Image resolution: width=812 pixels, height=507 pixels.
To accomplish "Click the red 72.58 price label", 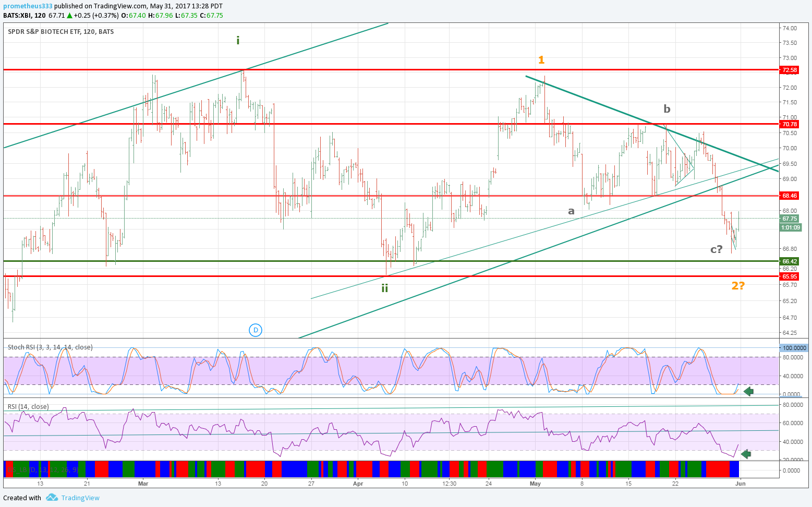I will [x=790, y=70].
